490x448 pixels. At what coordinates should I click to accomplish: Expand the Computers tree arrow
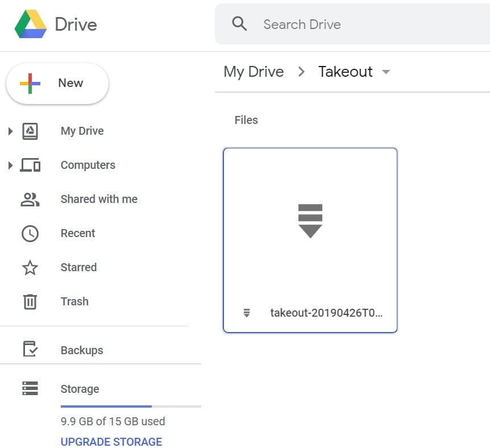(x=10, y=165)
